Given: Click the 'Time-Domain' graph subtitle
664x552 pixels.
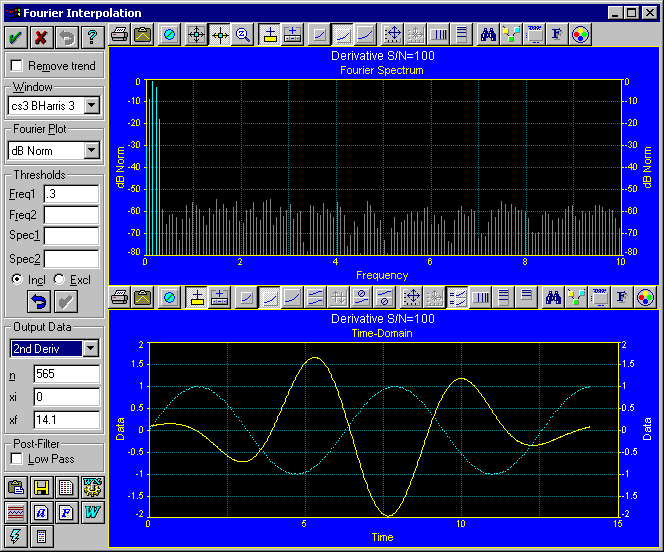Looking at the screenshot, I should click(382, 333).
